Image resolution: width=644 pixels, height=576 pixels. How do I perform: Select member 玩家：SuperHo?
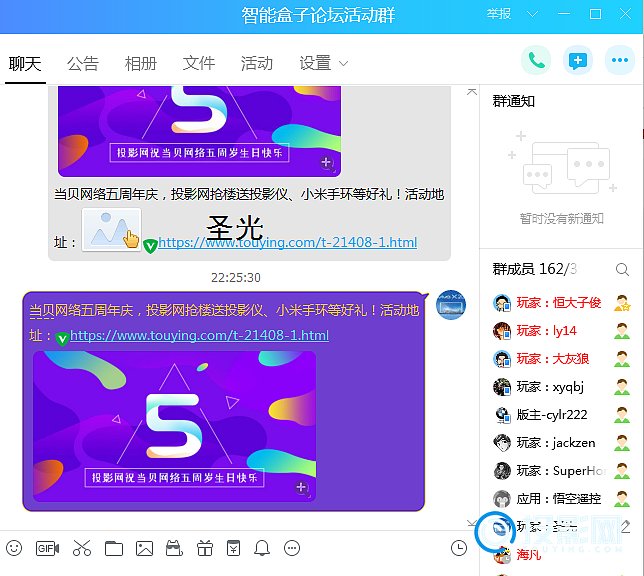point(561,470)
